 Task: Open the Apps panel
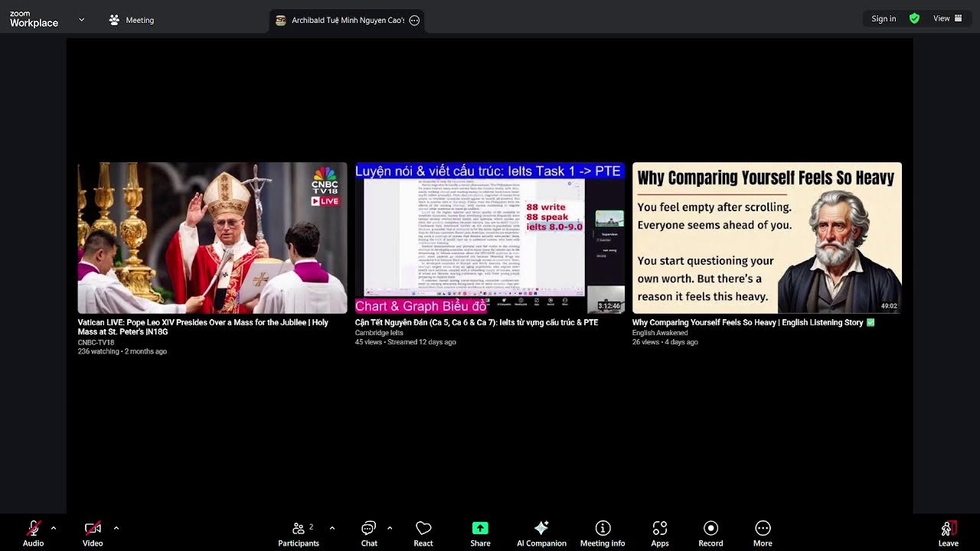tap(660, 533)
